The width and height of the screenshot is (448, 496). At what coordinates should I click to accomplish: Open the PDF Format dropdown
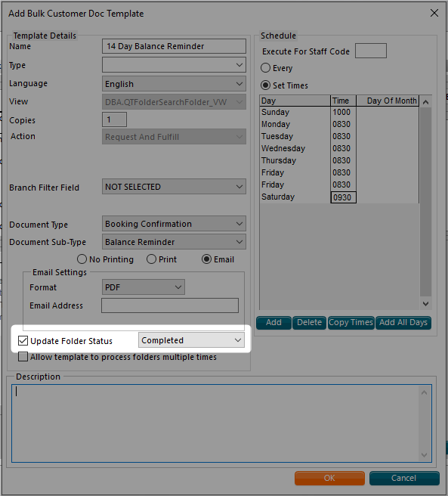pyautogui.click(x=144, y=287)
